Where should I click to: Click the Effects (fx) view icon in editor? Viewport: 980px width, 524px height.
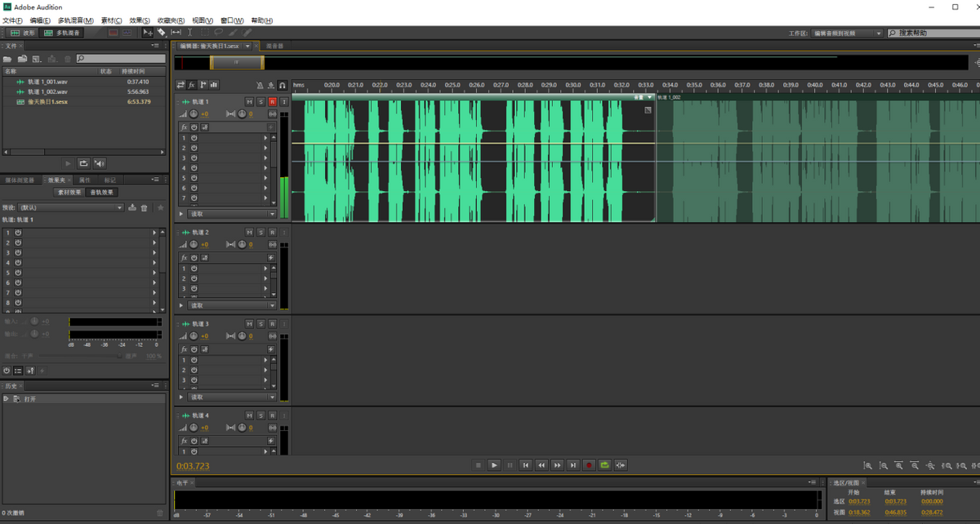click(192, 84)
